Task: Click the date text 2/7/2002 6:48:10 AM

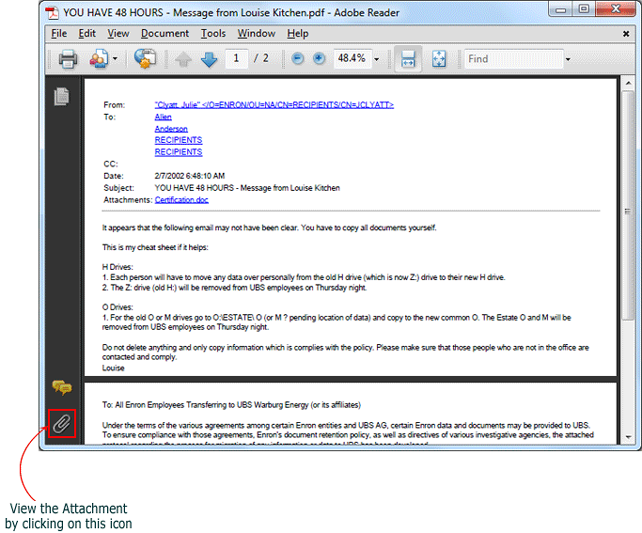Action: (190, 176)
